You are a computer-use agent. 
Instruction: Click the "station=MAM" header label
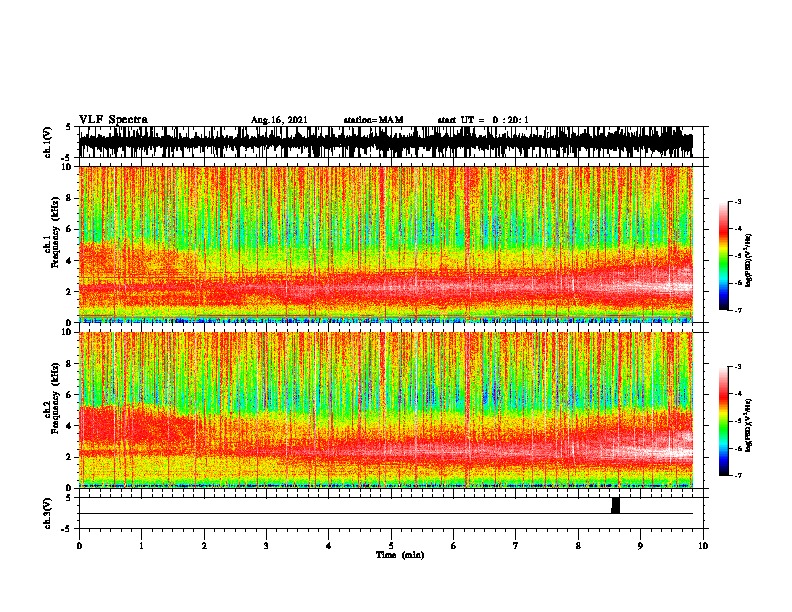(373, 120)
